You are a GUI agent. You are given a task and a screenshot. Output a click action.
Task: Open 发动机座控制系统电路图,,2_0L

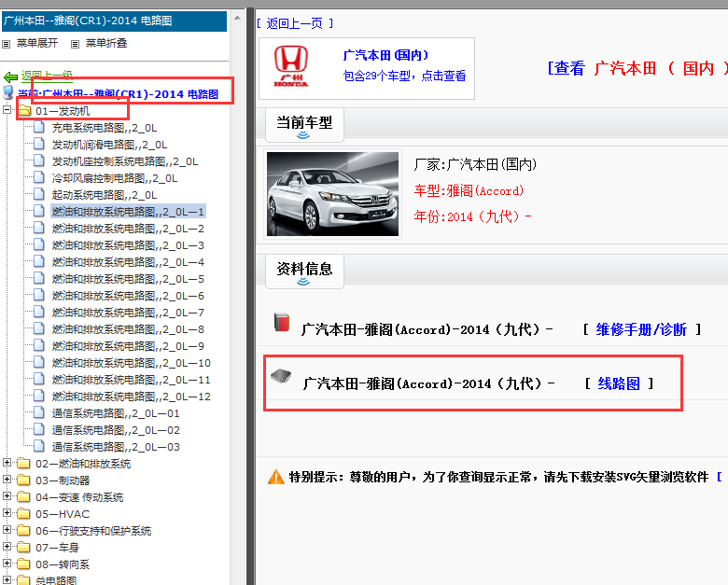coord(125,161)
